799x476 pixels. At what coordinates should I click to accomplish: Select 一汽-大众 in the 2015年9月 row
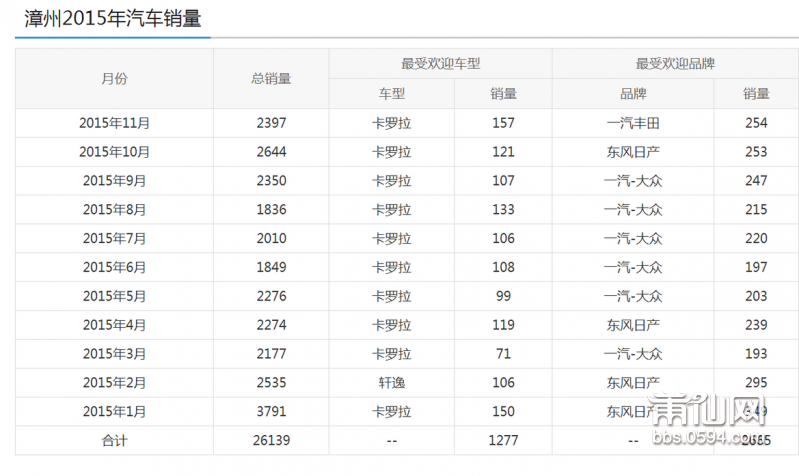tap(633, 181)
